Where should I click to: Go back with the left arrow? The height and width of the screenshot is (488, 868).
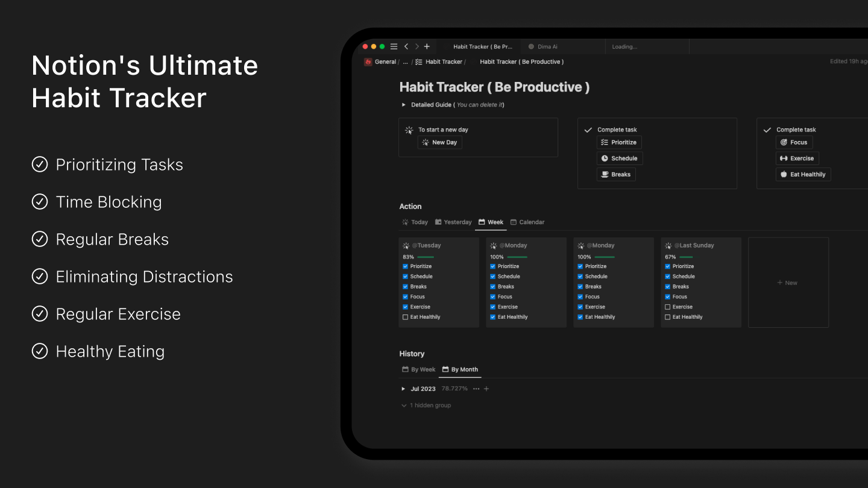(406, 46)
